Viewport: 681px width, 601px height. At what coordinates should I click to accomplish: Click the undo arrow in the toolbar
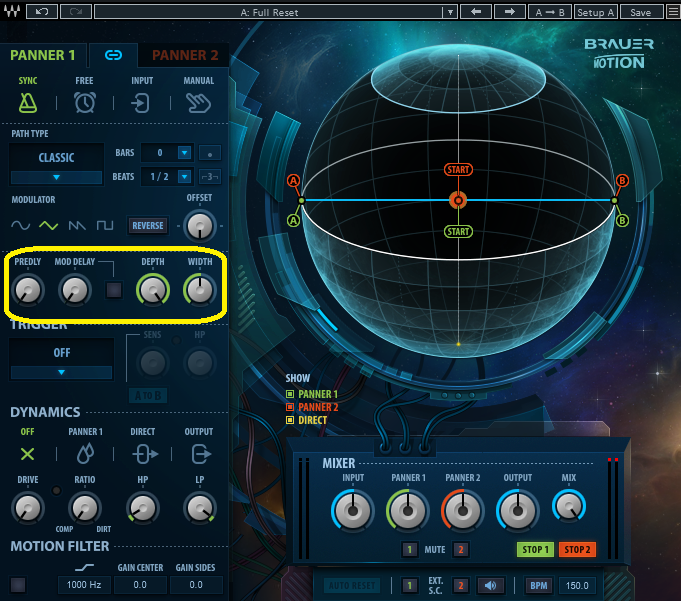point(41,12)
